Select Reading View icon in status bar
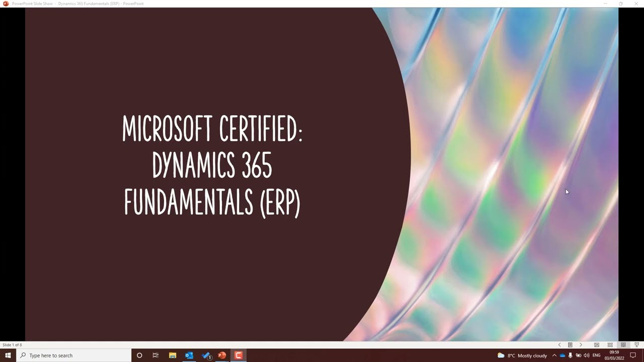Screen dimensions: 644x362 click(x=623, y=345)
